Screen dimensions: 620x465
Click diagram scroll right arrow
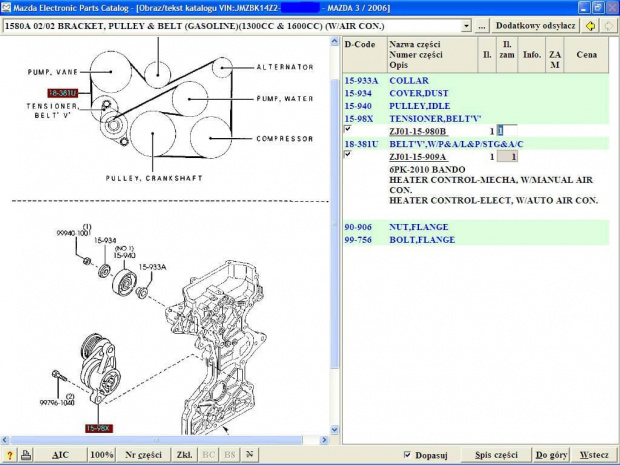pos(324,440)
